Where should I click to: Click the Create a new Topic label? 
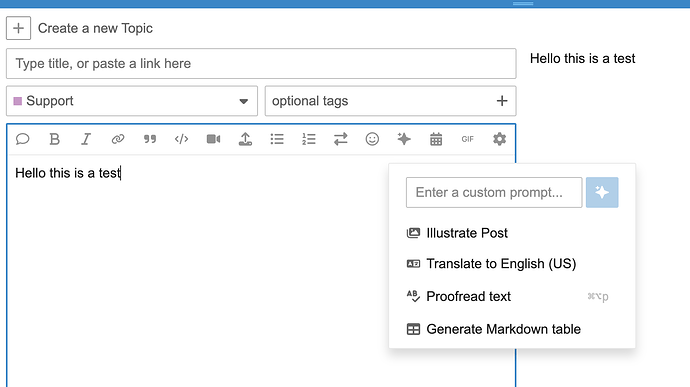tap(95, 28)
